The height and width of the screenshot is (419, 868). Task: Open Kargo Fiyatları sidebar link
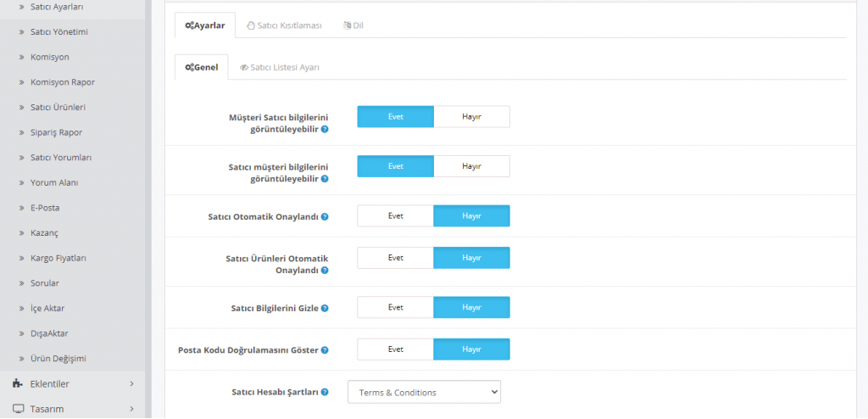(x=58, y=258)
